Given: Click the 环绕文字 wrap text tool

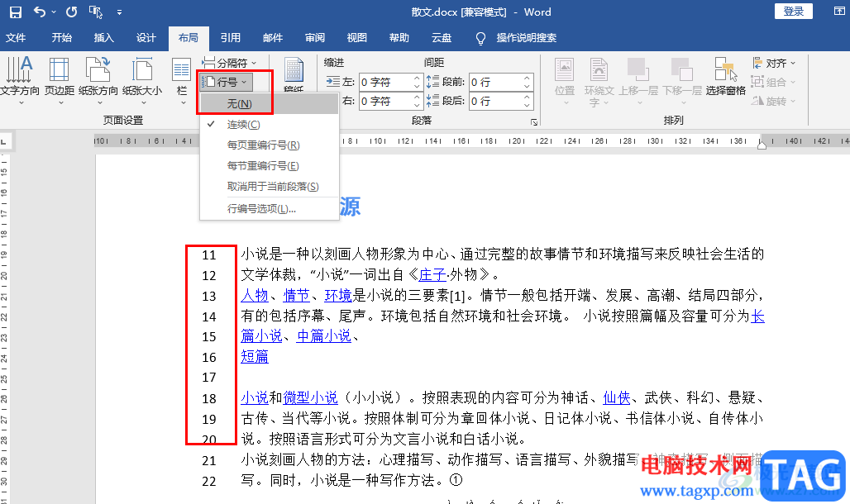Looking at the screenshot, I should pos(599,81).
